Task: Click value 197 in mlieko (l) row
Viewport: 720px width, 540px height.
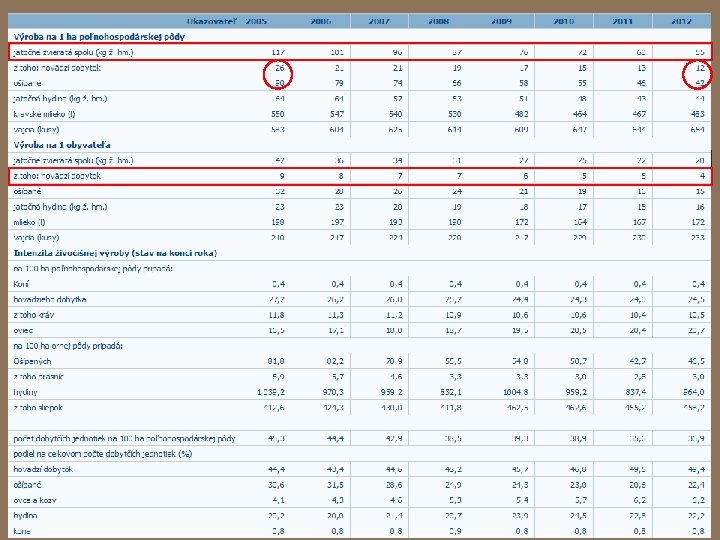Action: point(337,222)
